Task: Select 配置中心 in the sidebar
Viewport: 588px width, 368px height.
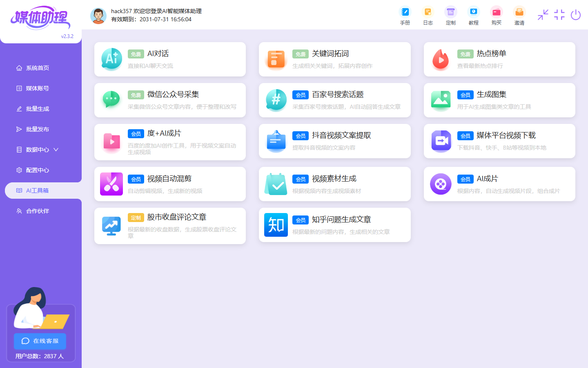Action: [38, 170]
